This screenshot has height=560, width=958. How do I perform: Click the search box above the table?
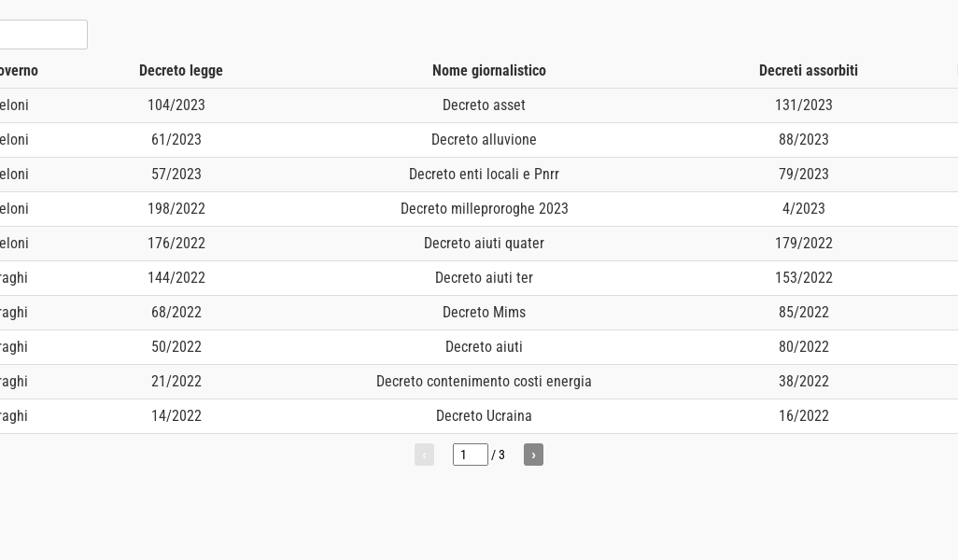(x=43, y=35)
